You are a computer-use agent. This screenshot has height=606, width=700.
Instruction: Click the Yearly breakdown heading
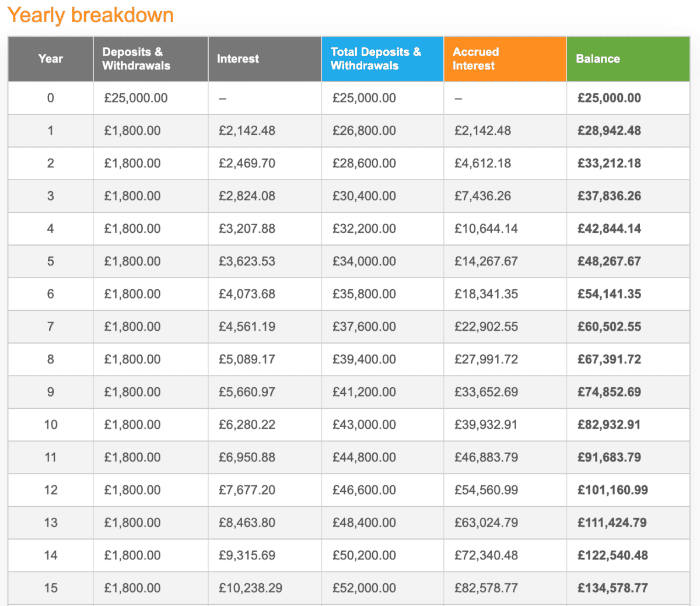(90, 15)
